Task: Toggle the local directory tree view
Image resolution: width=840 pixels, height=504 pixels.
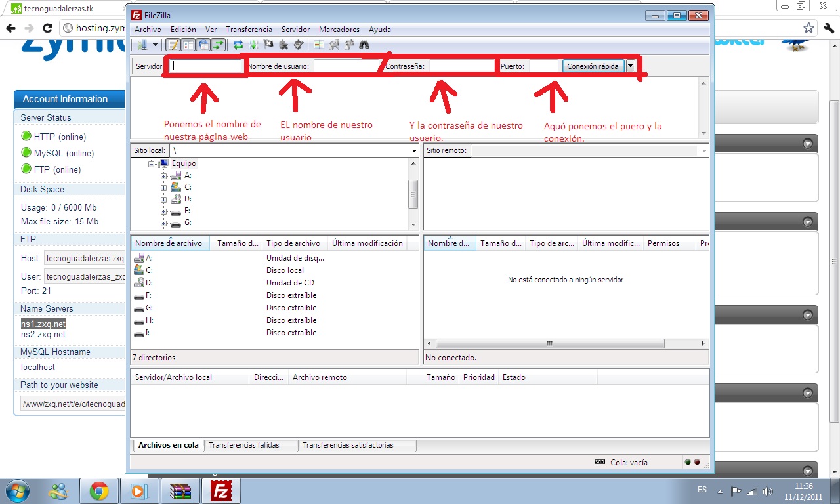Action: coord(188,45)
